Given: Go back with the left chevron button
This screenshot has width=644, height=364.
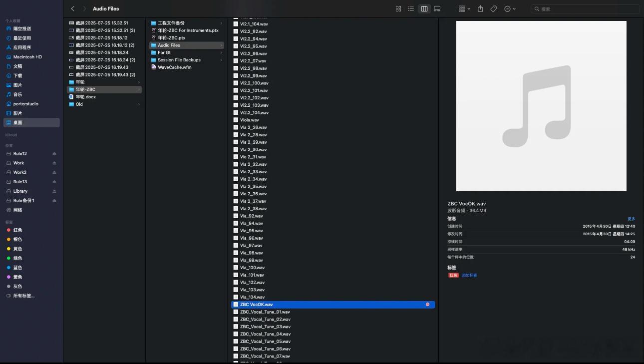Looking at the screenshot, I should point(73,8).
